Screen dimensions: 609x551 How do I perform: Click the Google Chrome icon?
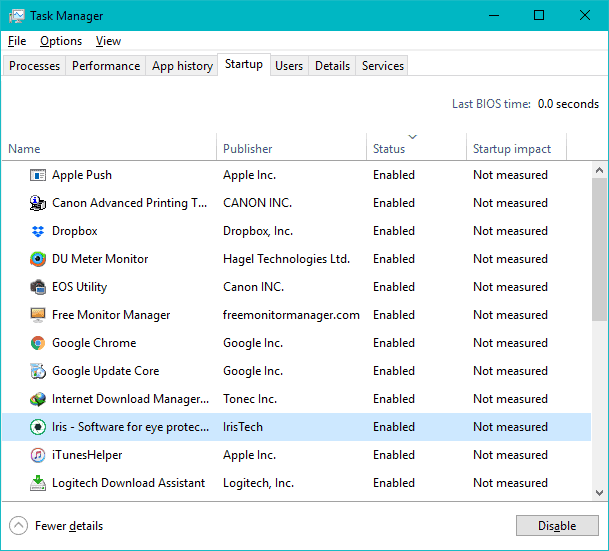[x=38, y=343]
